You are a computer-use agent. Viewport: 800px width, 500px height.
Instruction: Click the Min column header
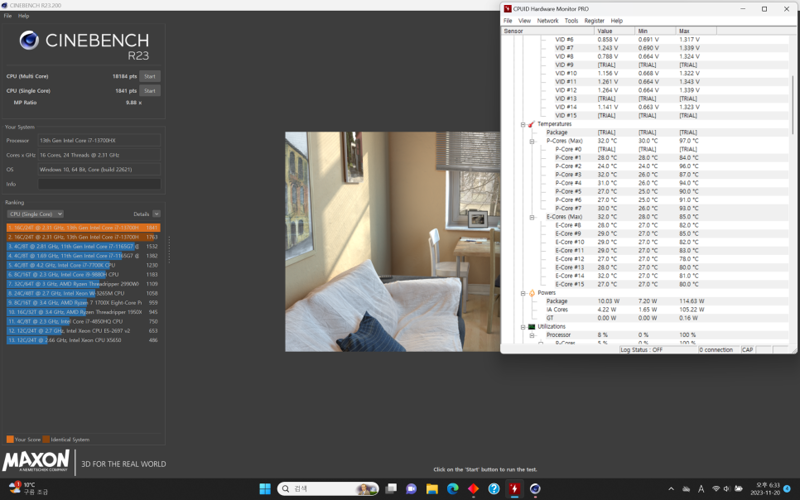(x=656, y=31)
